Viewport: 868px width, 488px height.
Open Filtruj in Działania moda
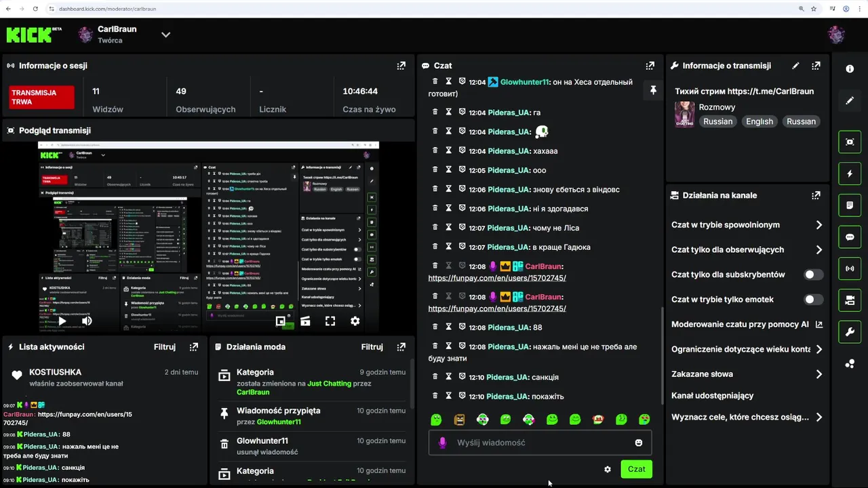pos(372,347)
